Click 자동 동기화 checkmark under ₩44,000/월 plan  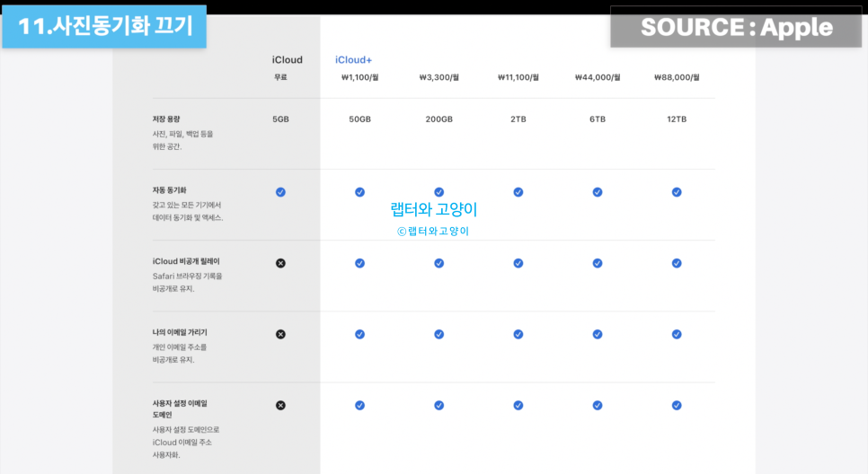598,192
